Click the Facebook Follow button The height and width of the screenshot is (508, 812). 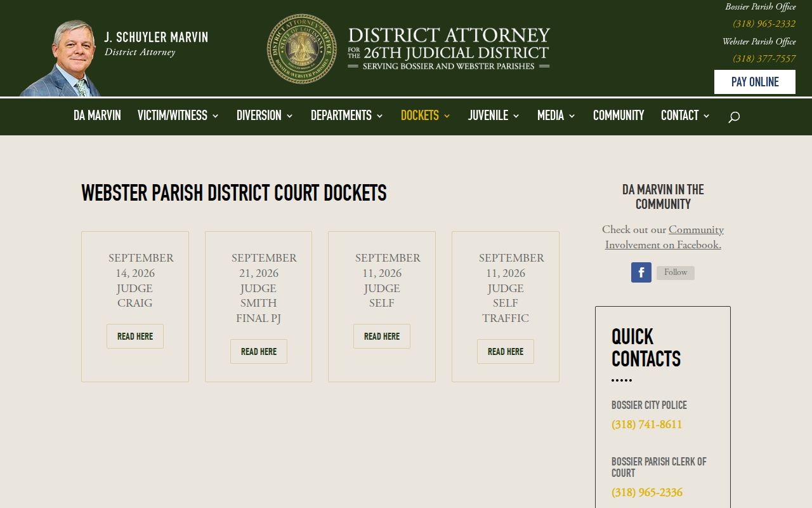click(676, 272)
